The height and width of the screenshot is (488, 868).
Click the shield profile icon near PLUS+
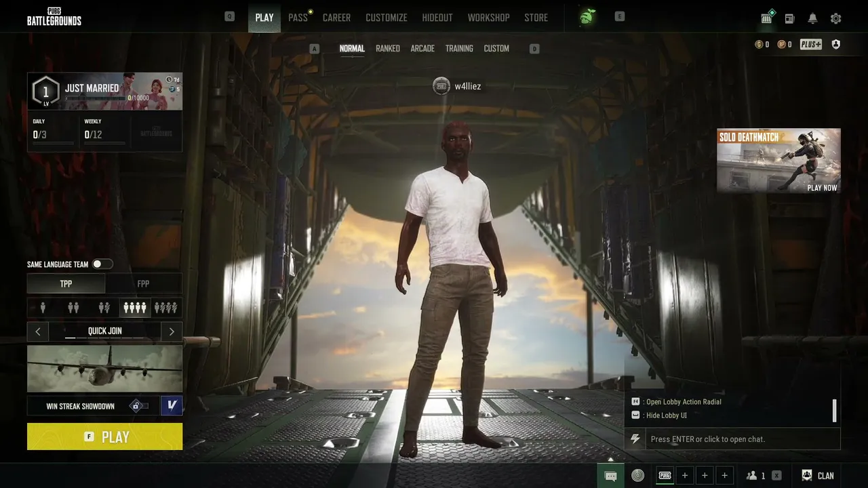835,45
